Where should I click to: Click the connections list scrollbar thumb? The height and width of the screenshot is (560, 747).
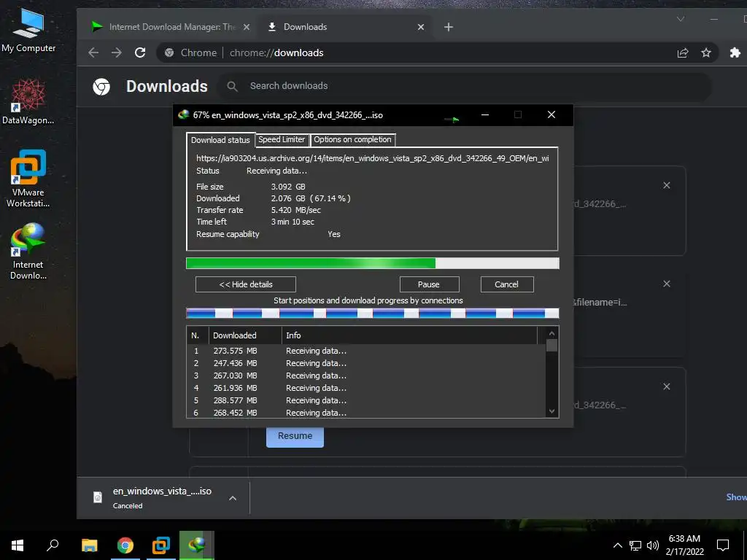[x=551, y=345]
